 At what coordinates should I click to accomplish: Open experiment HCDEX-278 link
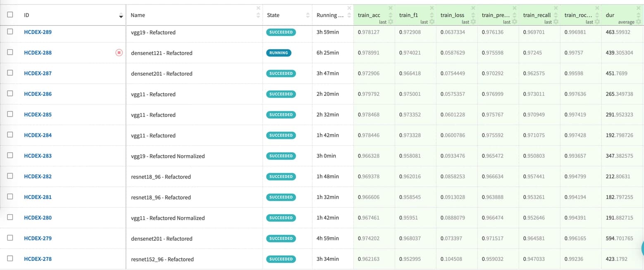coord(38,259)
